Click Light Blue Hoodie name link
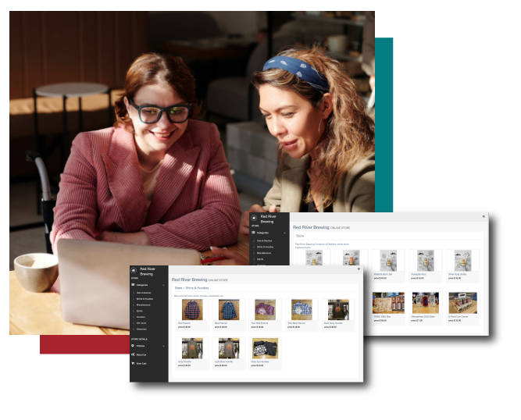Image resolution: width=521 pixels, height=420 pixels. pos(223,361)
